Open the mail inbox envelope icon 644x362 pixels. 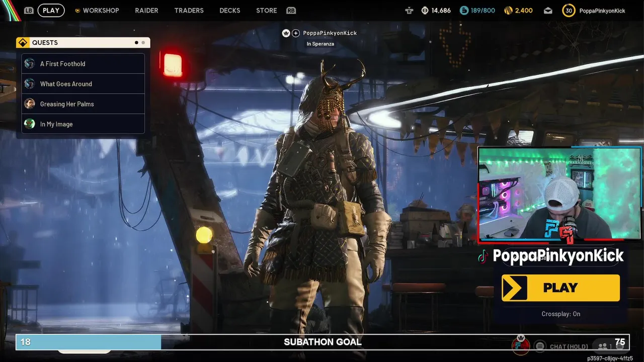click(548, 11)
